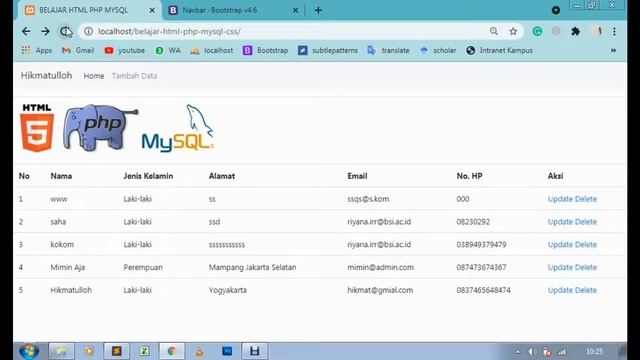Click the profile avatar in Chrome toolbar
The height and width of the screenshot is (360, 640).
point(597,31)
